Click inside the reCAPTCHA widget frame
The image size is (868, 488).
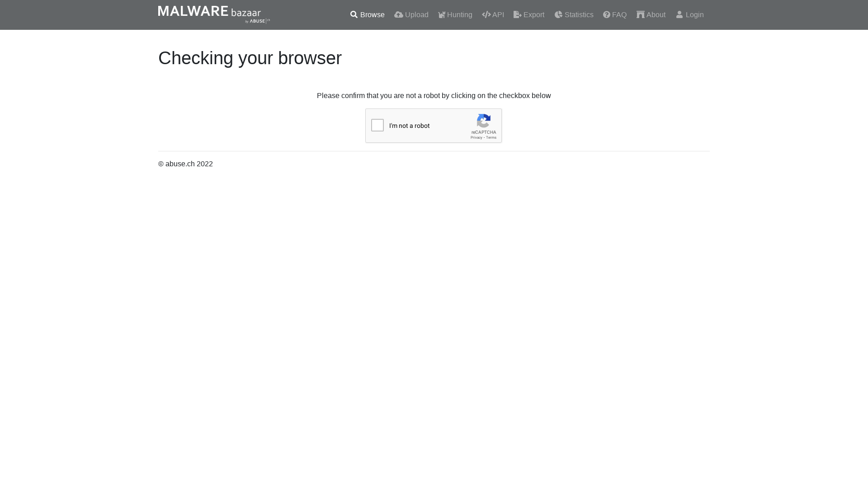pyautogui.click(x=433, y=126)
